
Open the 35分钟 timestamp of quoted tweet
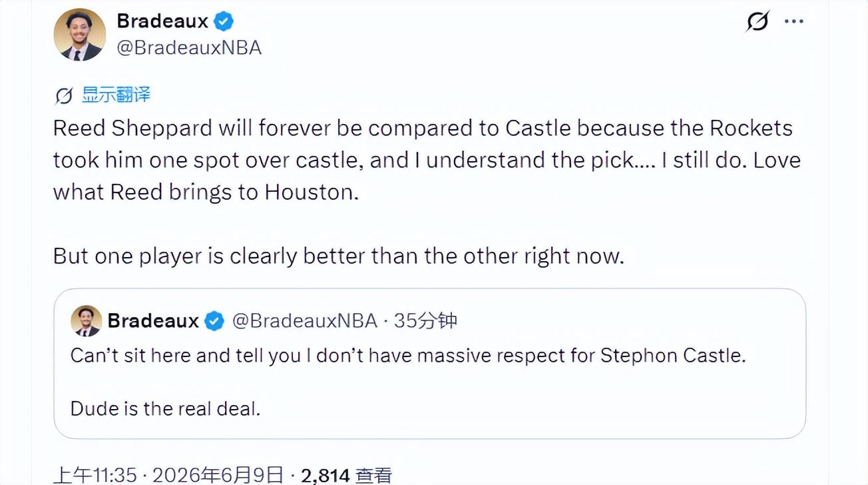[426, 321]
